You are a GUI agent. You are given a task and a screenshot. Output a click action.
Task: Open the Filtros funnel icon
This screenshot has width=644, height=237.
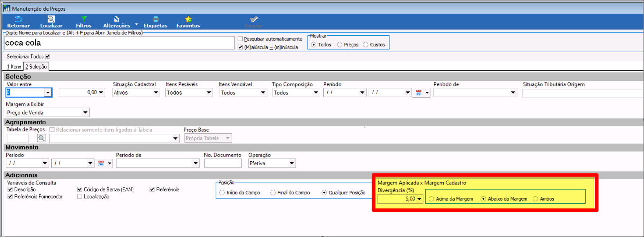pos(83,20)
